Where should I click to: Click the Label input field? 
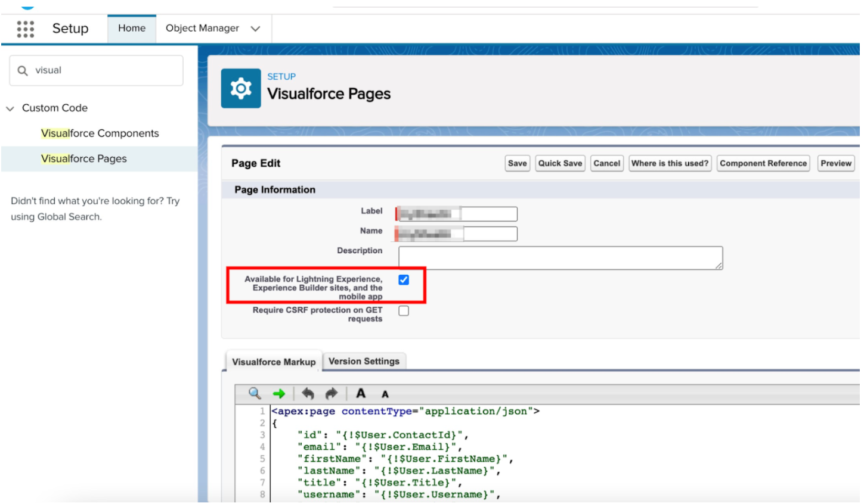(x=456, y=214)
